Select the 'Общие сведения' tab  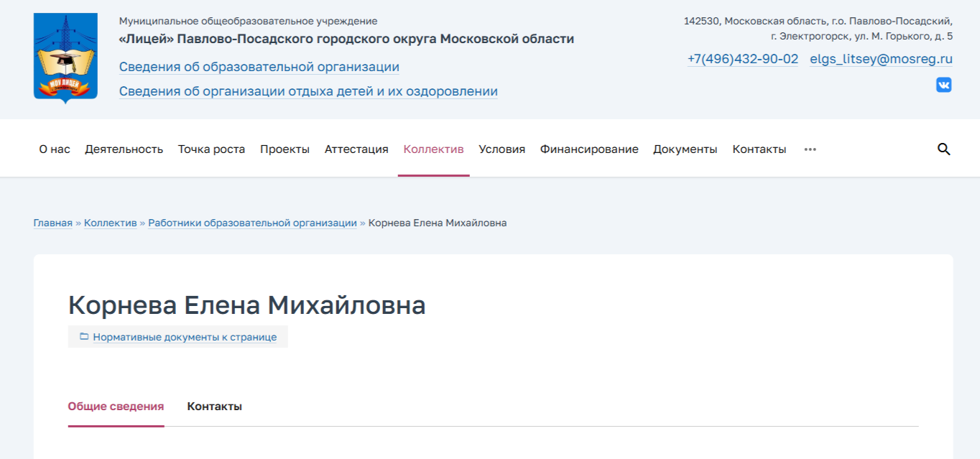coord(116,407)
